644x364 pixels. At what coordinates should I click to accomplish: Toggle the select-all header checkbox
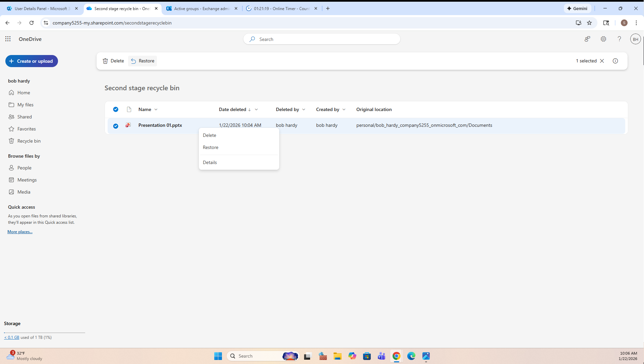(x=116, y=109)
